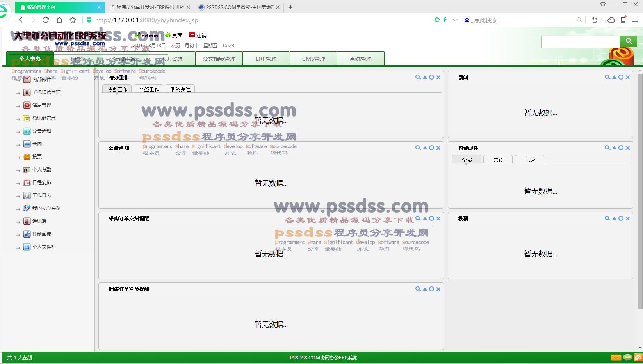Collapse 采购订单交货提醒 panel
This screenshot has width=643, height=364.
[x=425, y=218]
